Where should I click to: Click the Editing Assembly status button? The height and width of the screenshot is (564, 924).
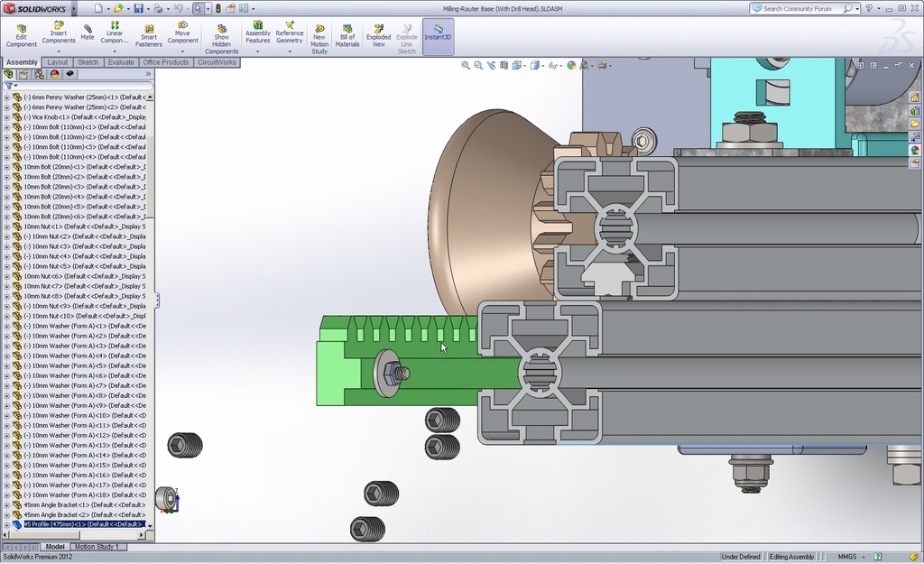point(791,557)
